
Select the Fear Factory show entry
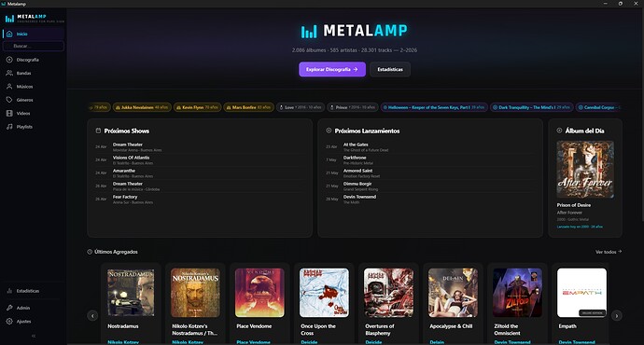(200, 200)
